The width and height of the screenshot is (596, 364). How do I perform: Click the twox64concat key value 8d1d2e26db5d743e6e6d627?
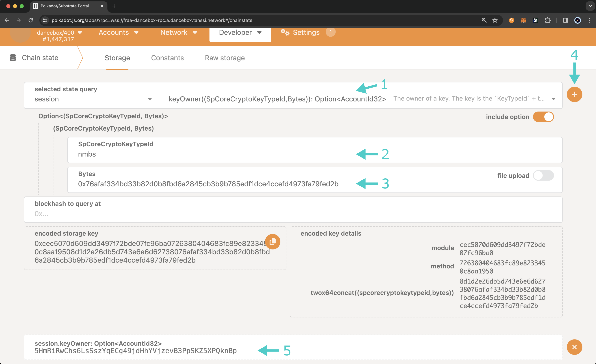click(x=502, y=293)
